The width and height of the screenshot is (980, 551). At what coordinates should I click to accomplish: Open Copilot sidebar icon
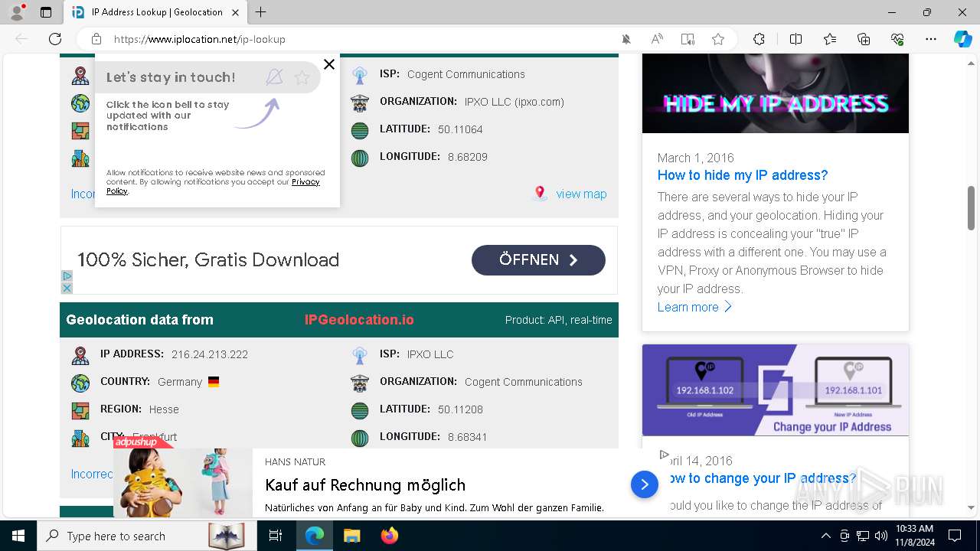click(962, 39)
